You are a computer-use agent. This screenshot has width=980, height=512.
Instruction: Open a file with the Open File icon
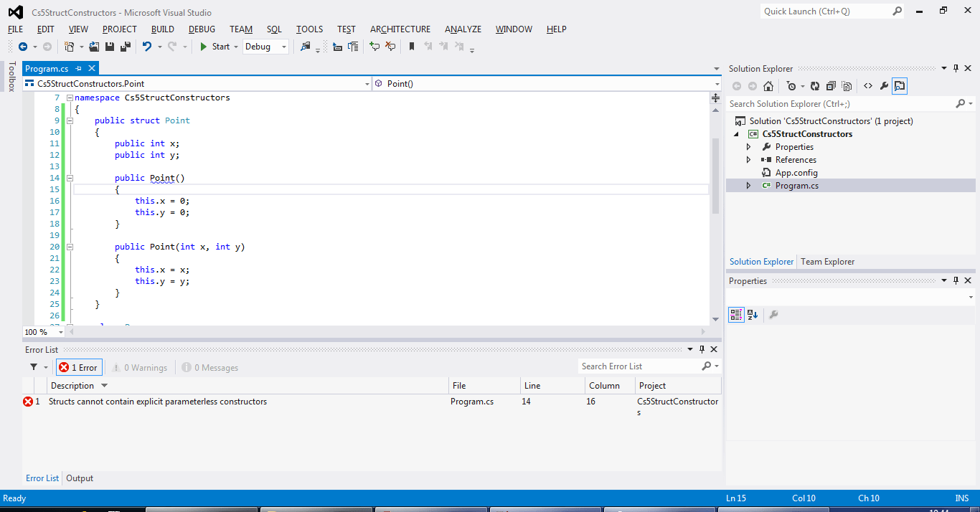click(95, 46)
